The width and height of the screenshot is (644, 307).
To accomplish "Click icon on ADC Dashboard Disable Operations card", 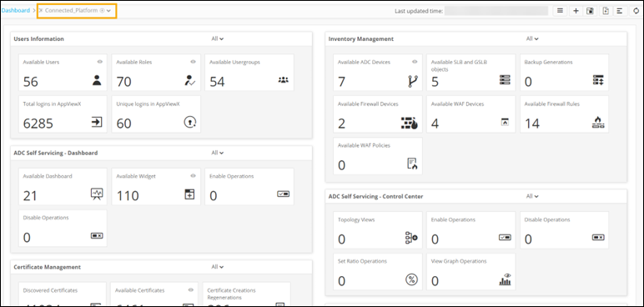I will tap(97, 235).
